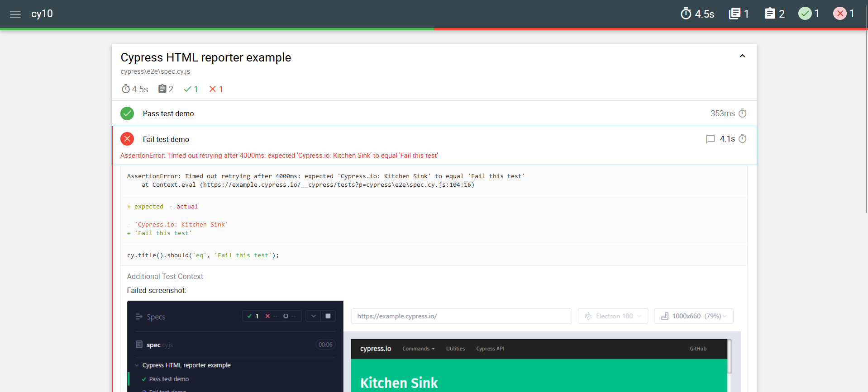Click the suite title Cypress HTML reporter example
The height and width of the screenshot is (392, 868).
click(x=206, y=57)
